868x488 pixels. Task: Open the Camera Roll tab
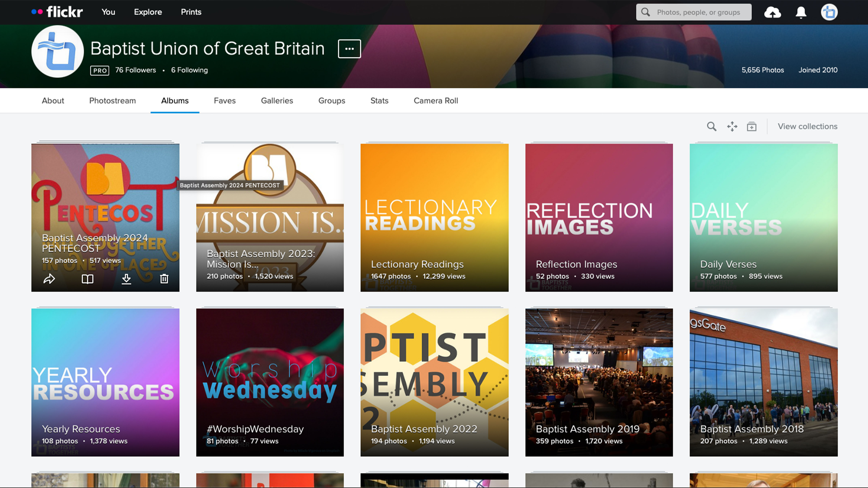[436, 101]
